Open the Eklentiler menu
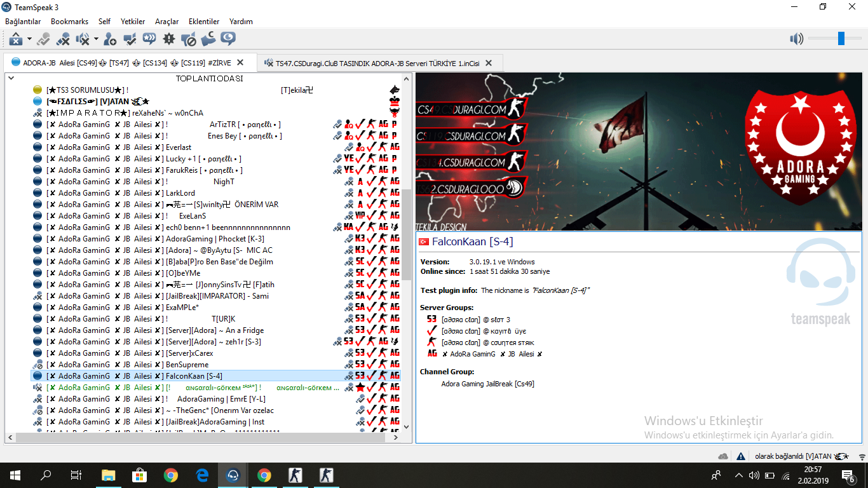Screen dimensions: 868x488 click(204, 22)
